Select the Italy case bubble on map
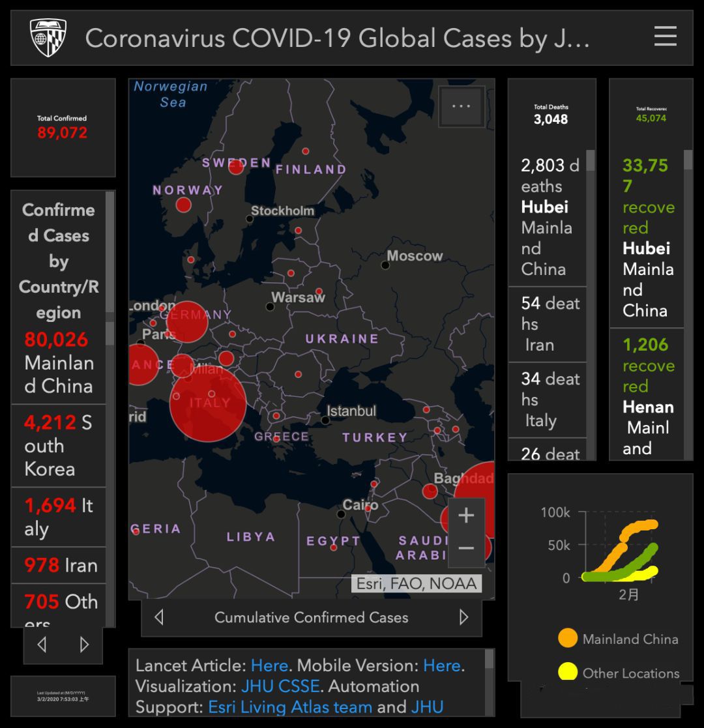Viewport: 704px width, 728px height. pyautogui.click(x=208, y=403)
